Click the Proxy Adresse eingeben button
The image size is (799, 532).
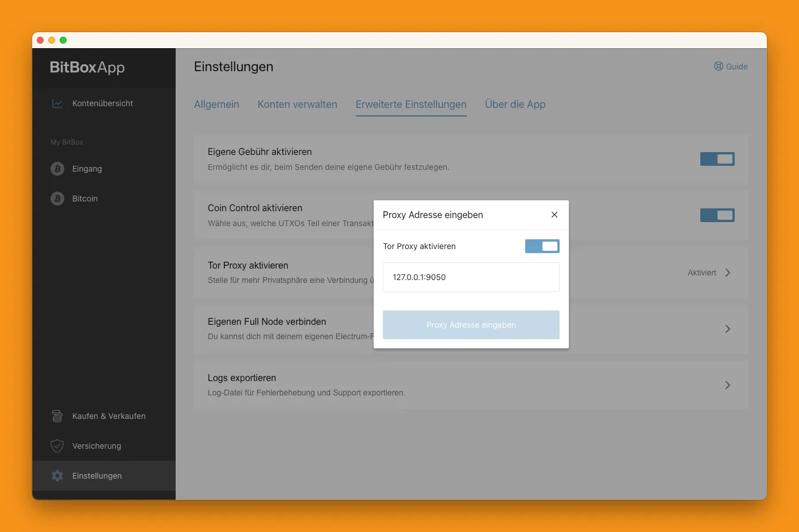tap(471, 324)
